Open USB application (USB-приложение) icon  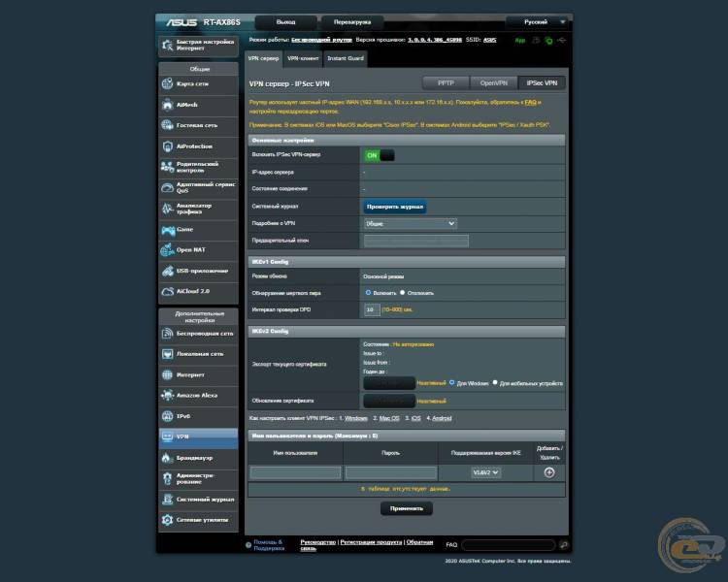pyautogui.click(x=167, y=271)
